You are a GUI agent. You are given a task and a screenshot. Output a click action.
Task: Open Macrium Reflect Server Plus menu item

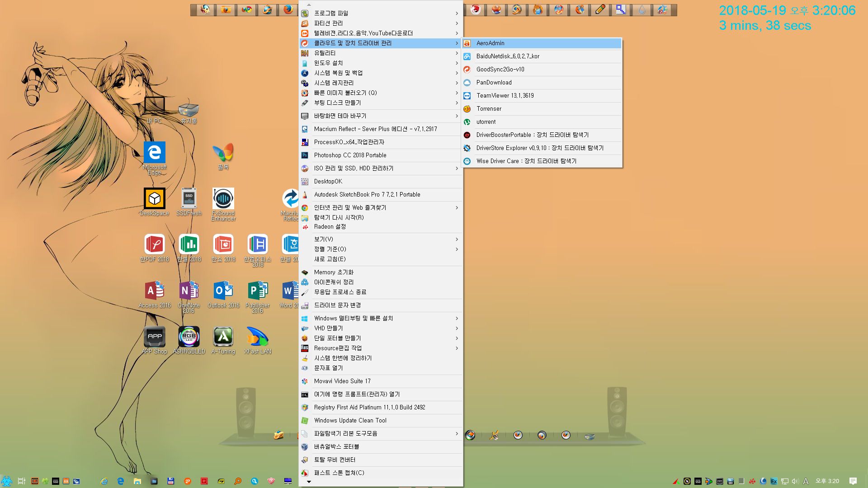pos(381,129)
